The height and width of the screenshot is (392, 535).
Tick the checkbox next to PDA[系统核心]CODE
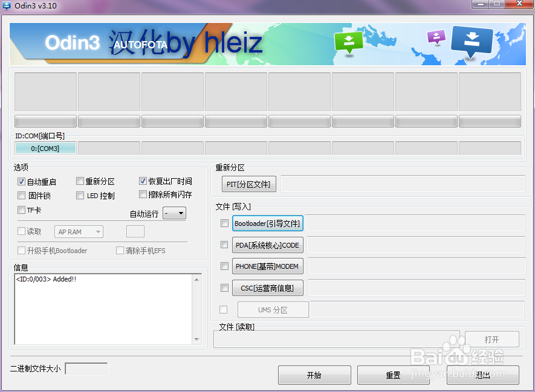tap(224, 245)
